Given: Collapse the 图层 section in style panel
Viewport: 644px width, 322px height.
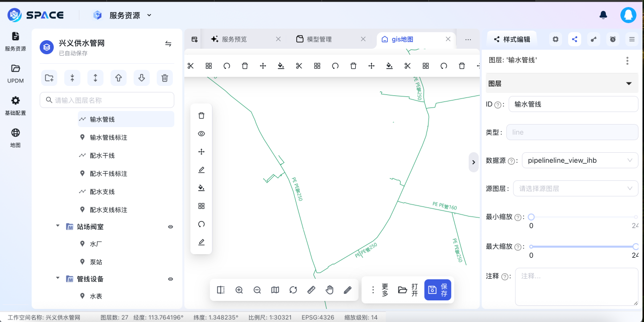Looking at the screenshot, I should point(628,83).
